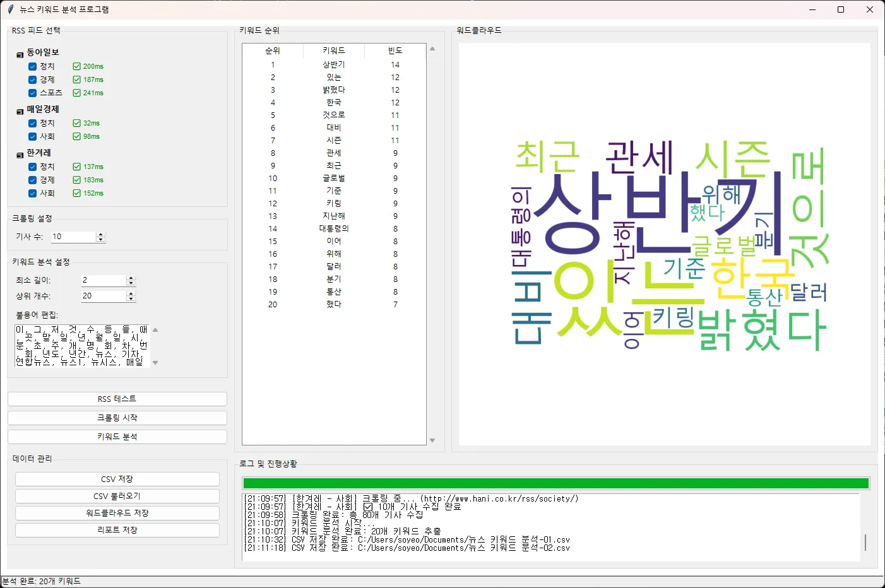
Task: Click the 241ms status check icon
Action: point(76,93)
